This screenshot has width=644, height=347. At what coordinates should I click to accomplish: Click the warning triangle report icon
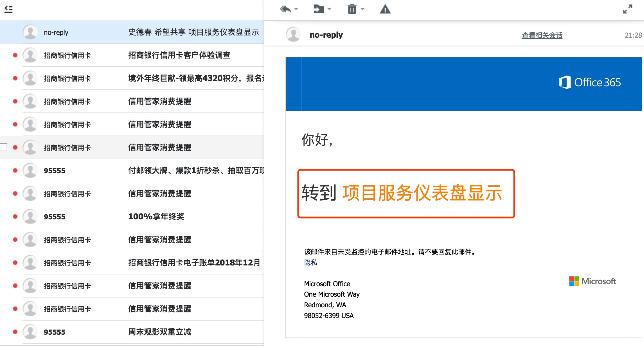tap(385, 9)
